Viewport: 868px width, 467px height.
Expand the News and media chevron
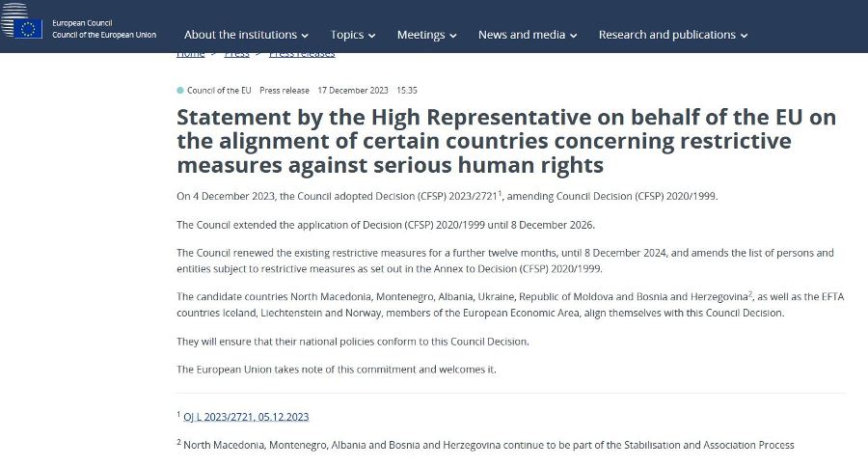[574, 36]
